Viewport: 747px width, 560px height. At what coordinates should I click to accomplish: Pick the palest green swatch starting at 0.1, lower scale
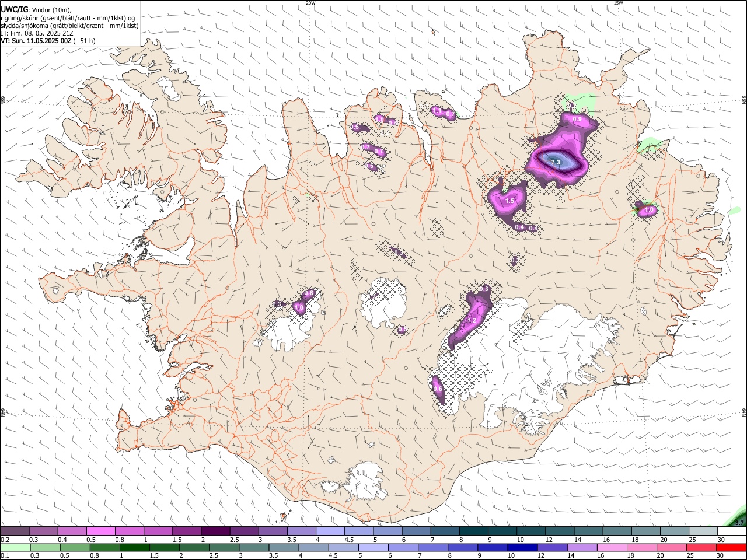tap(15, 547)
